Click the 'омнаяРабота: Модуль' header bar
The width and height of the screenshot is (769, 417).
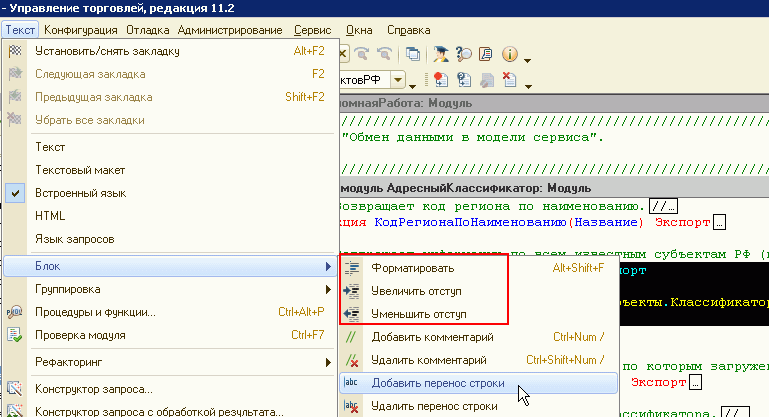(554, 103)
